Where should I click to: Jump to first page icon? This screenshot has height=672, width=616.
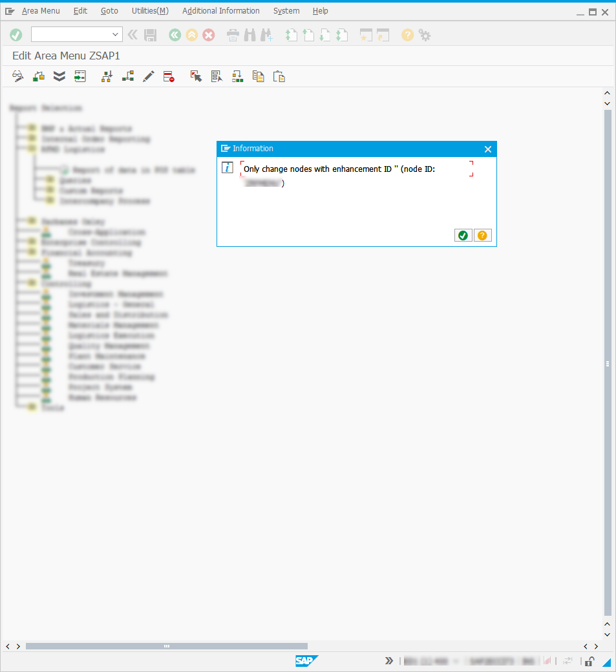coord(291,35)
